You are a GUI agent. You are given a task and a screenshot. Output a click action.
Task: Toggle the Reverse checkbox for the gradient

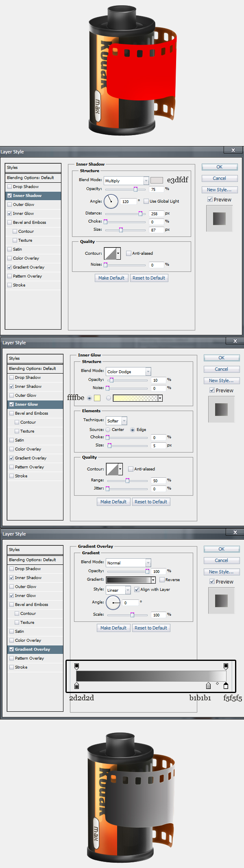[162, 579]
